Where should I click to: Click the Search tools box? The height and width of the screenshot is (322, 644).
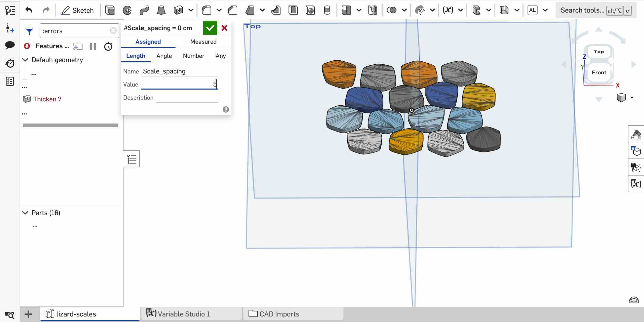(596, 10)
